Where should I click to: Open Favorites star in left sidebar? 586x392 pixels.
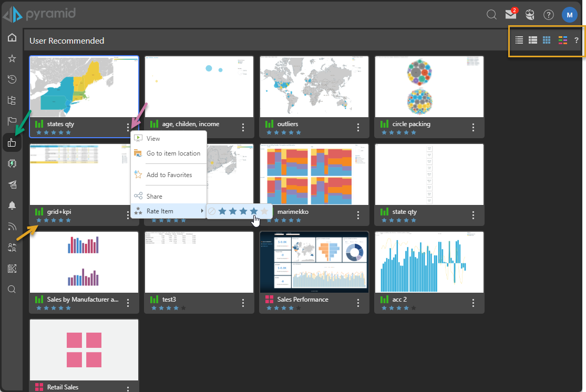point(12,58)
